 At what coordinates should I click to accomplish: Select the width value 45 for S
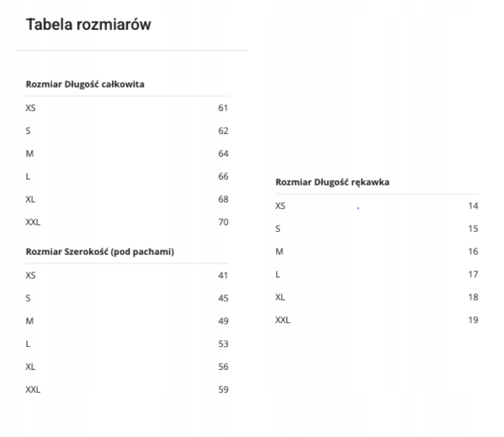[224, 298]
